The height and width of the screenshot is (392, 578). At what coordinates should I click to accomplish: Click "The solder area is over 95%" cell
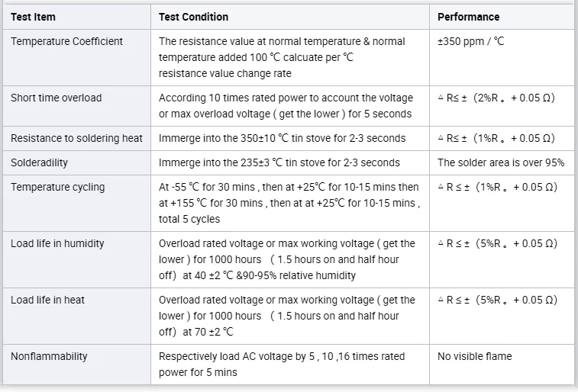click(x=501, y=162)
